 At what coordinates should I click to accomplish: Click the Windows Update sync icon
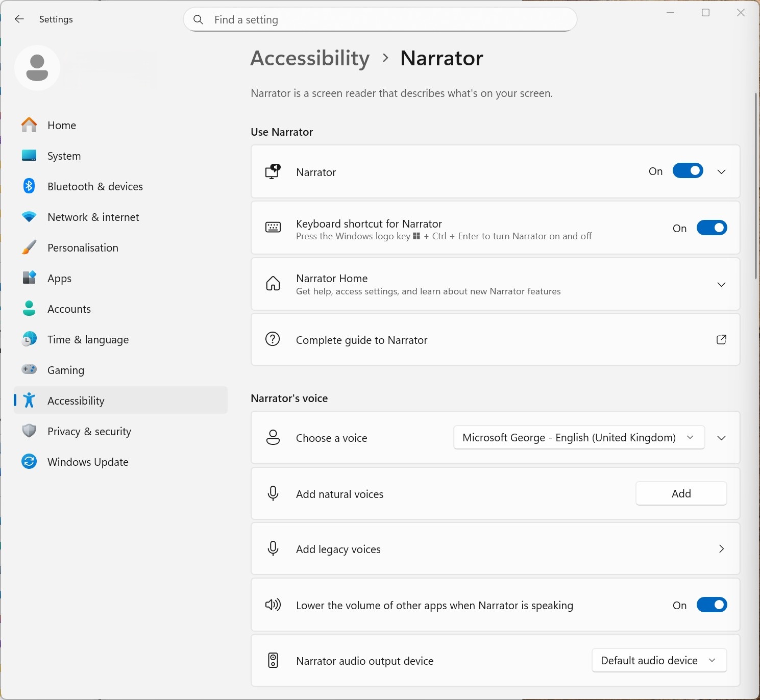click(x=29, y=462)
